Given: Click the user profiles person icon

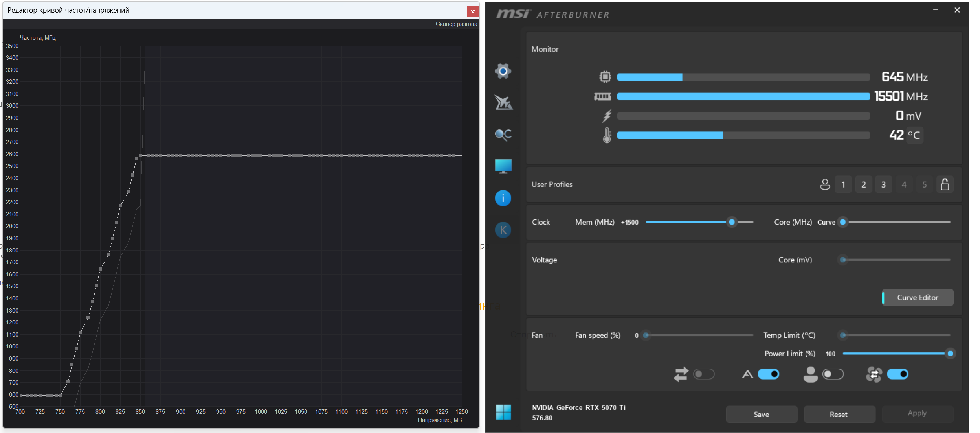Looking at the screenshot, I should coord(825,184).
